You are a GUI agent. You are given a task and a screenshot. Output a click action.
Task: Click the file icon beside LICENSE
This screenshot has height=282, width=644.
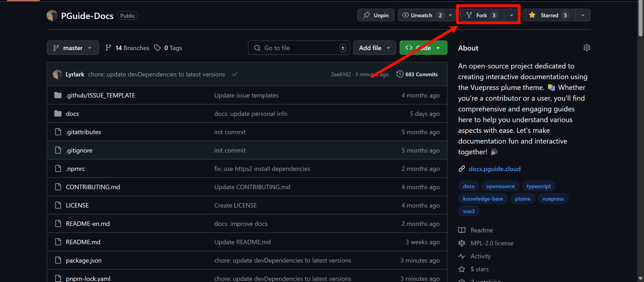click(x=58, y=205)
